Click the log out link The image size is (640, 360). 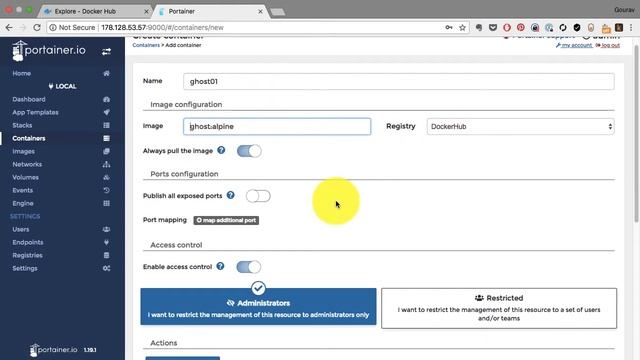[x=608, y=45]
